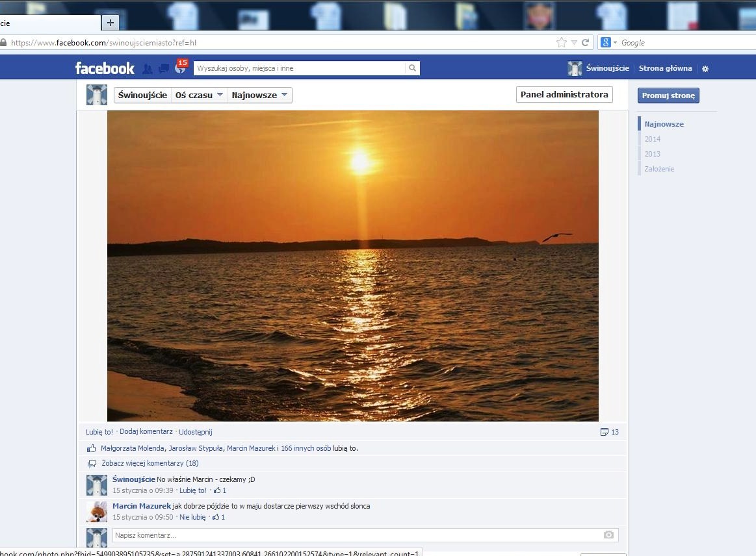This screenshot has height=556, width=756.
Task: Click the magnifier search button
Action: coord(412,68)
